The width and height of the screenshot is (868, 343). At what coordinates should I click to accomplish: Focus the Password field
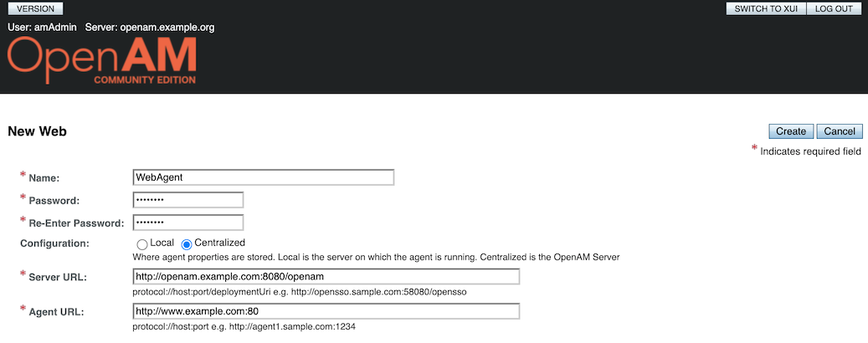[188, 200]
